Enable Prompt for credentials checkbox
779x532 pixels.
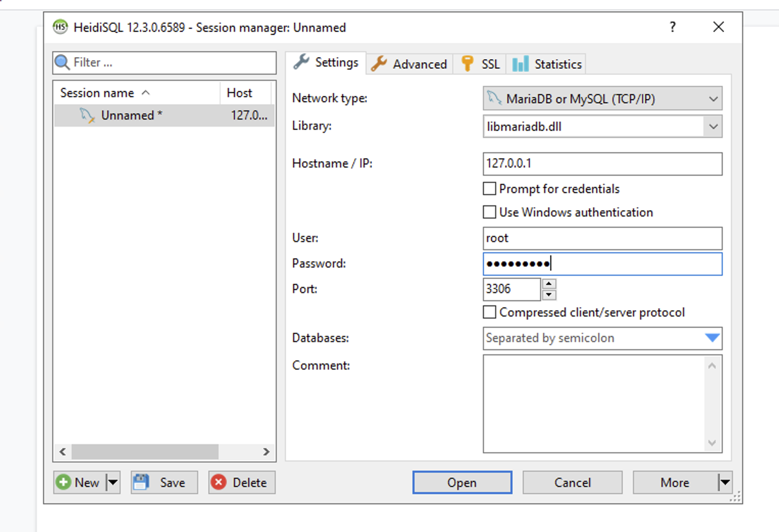coord(489,189)
